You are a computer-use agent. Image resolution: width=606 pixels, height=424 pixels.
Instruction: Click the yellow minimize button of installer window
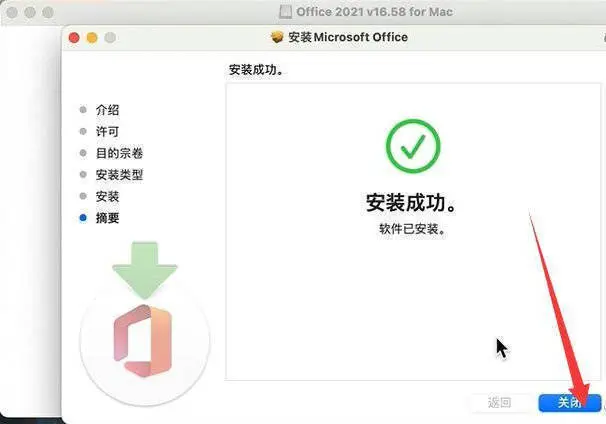[92, 37]
